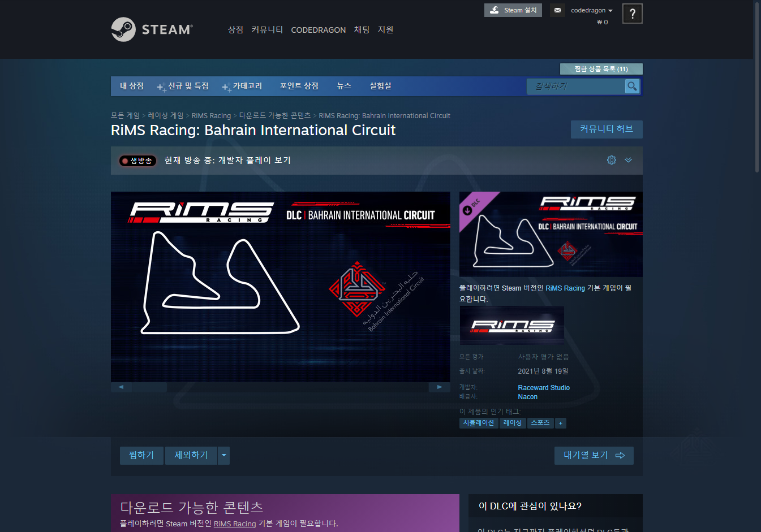
Task: Open the 실험실 tab
Action: pyautogui.click(x=380, y=86)
